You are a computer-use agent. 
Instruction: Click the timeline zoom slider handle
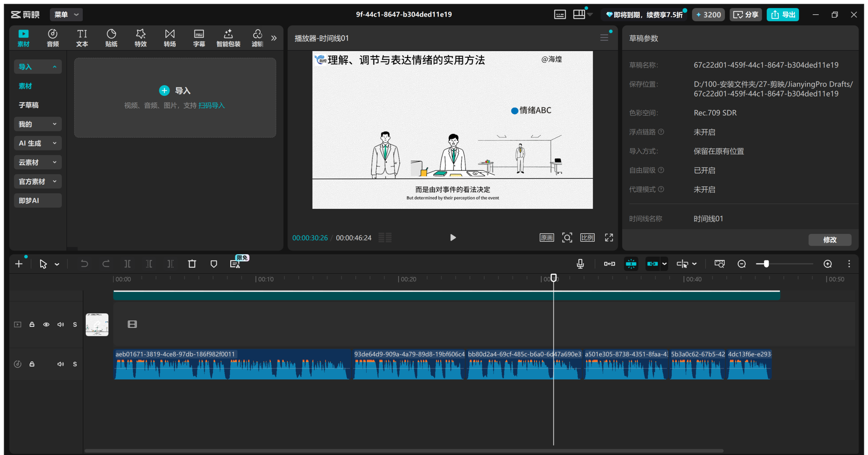(x=766, y=264)
